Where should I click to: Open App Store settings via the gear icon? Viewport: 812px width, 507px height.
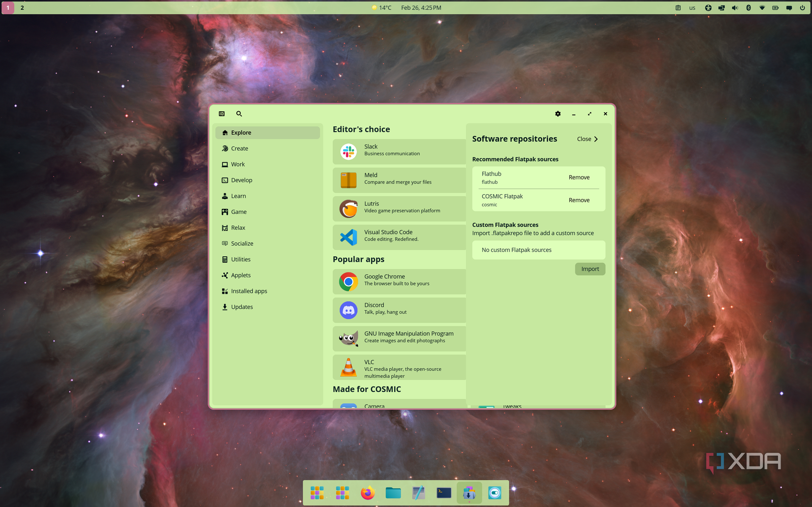point(558,114)
